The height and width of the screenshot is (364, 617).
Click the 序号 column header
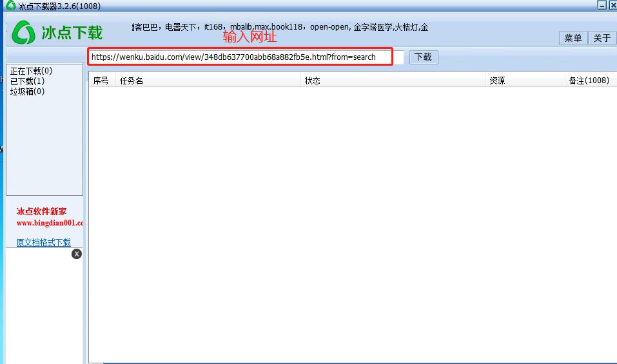[101, 81]
